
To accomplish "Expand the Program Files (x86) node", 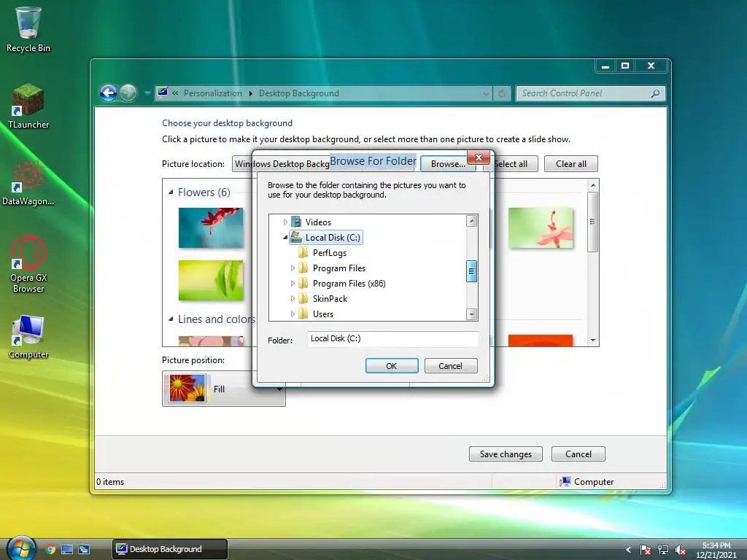I will tap(293, 284).
